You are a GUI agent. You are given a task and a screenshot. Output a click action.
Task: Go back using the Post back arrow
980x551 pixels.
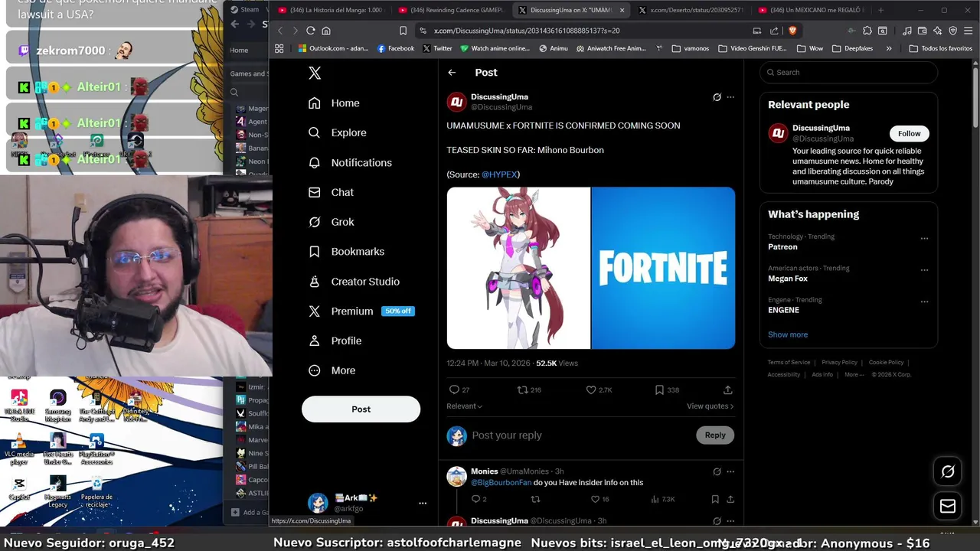[x=452, y=73]
